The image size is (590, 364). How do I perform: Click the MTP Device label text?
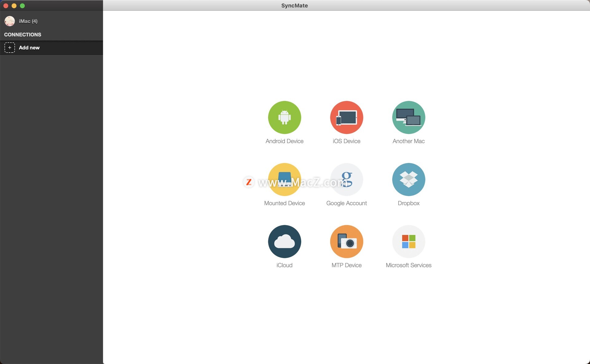click(346, 265)
